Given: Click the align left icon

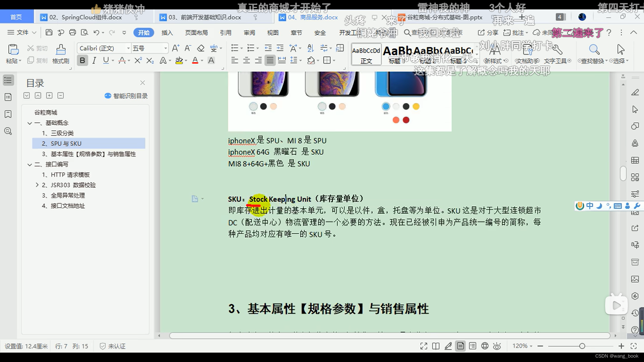Looking at the screenshot, I should (234, 60).
